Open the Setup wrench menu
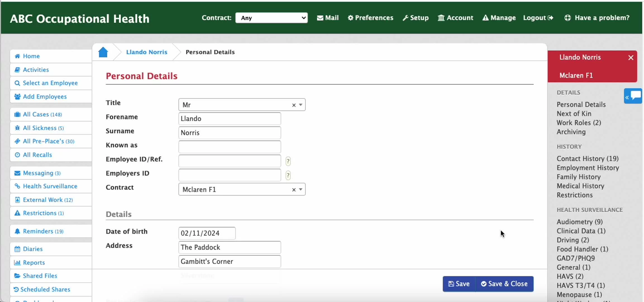The image size is (644, 302). (416, 18)
